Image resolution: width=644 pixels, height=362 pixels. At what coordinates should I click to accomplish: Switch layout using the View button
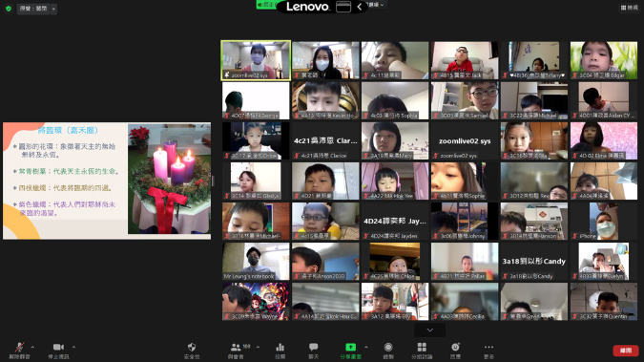pyautogui.click(x=629, y=8)
